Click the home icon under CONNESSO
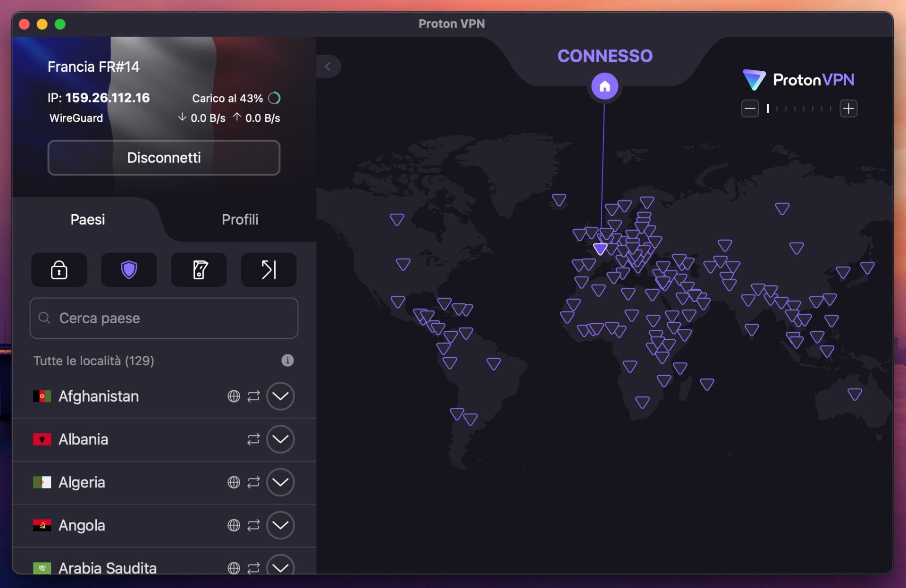The height and width of the screenshot is (588, 906). point(604,86)
